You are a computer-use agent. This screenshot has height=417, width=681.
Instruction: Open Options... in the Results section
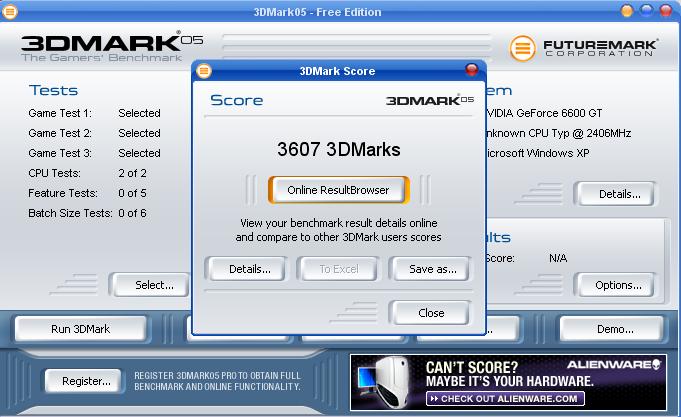pyautogui.click(x=615, y=285)
